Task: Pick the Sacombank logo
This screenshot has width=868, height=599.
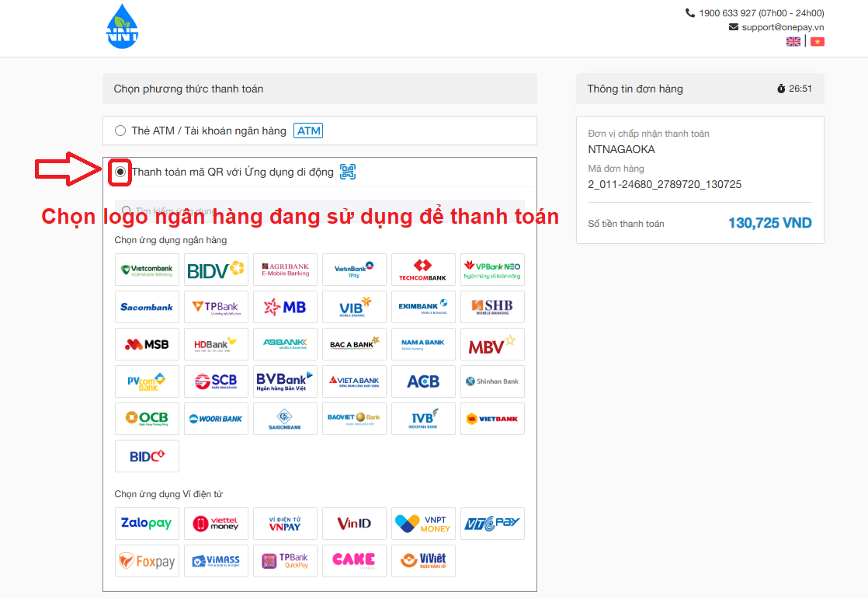Action: click(147, 307)
